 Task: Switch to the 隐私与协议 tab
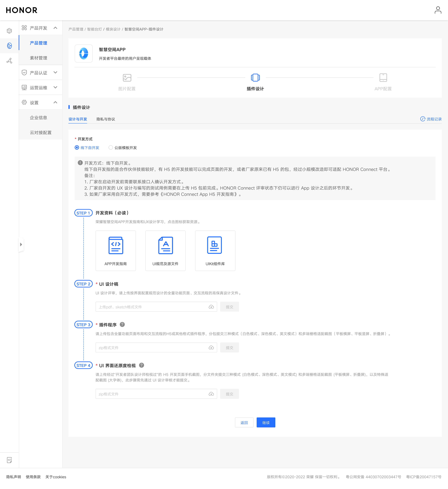(x=105, y=119)
